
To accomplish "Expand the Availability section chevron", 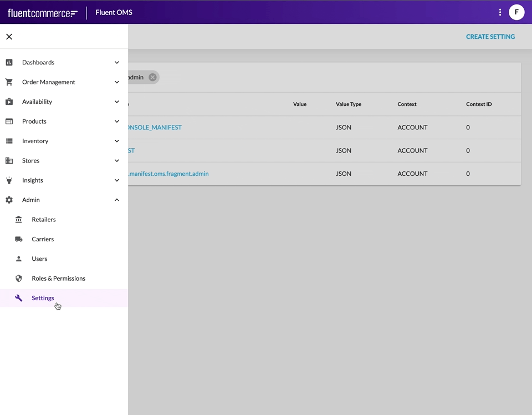I will pos(116,102).
